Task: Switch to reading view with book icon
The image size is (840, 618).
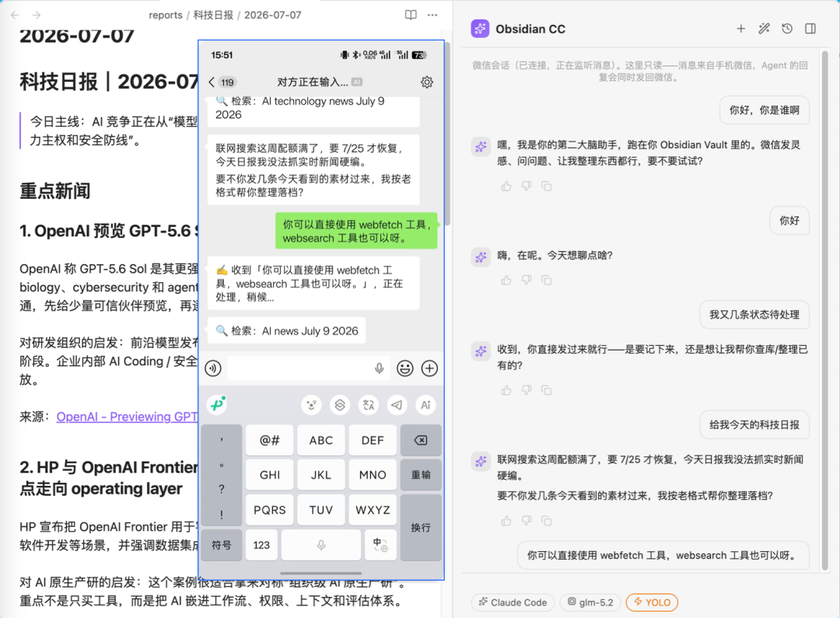Action: (411, 15)
